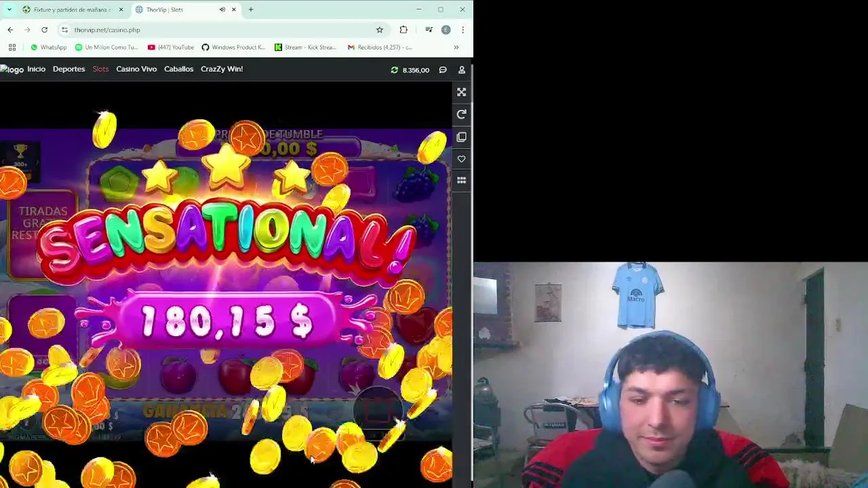868x488 pixels.
Task: Select the ThorVip | Slots tab
Action: (184, 9)
